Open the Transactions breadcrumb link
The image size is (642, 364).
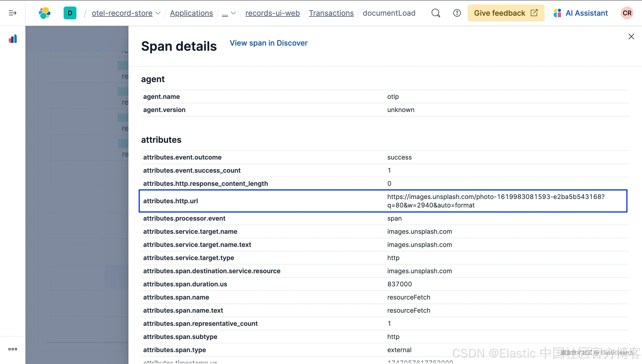331,13
